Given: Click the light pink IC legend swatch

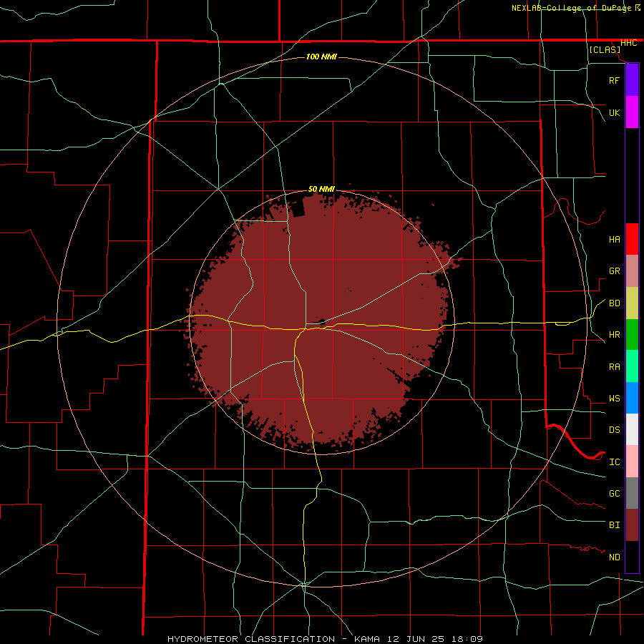Looking at the screenshot, I should point(632,462).
